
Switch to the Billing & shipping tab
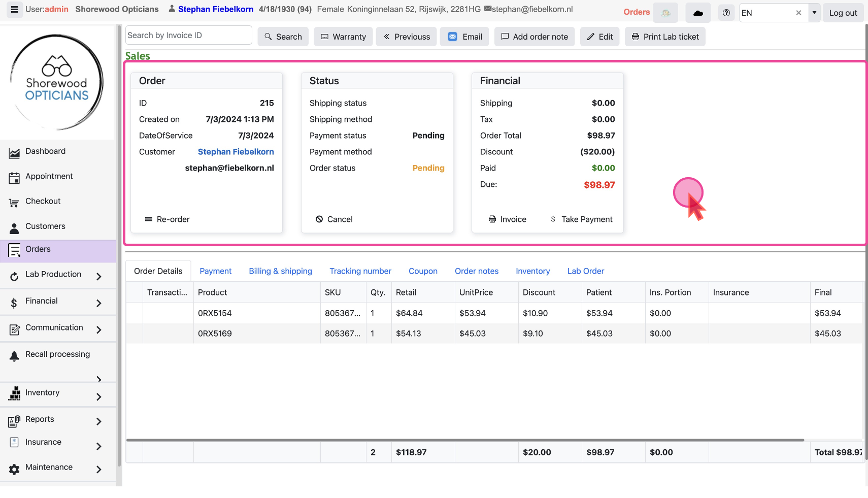(x=280, y=271)
